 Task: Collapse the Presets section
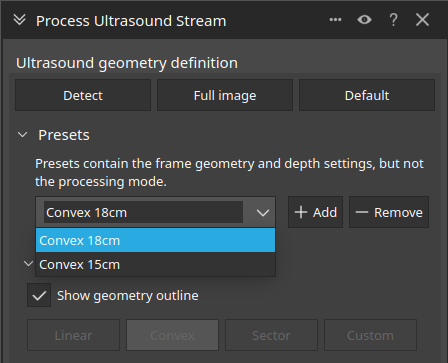[x=22, y=135]
